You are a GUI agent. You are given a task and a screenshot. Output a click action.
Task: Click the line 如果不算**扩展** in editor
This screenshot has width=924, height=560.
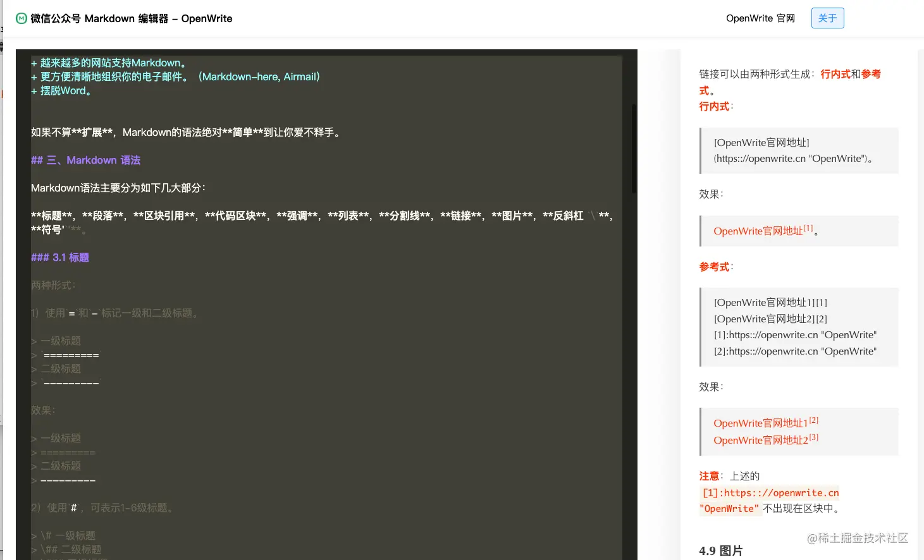point(187,132)
